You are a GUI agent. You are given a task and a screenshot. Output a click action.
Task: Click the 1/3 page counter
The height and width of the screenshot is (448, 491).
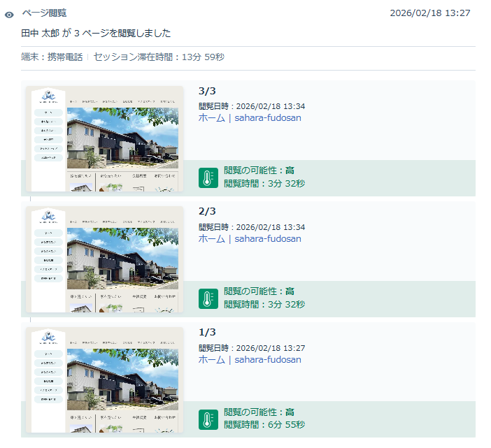coord(207,332)
